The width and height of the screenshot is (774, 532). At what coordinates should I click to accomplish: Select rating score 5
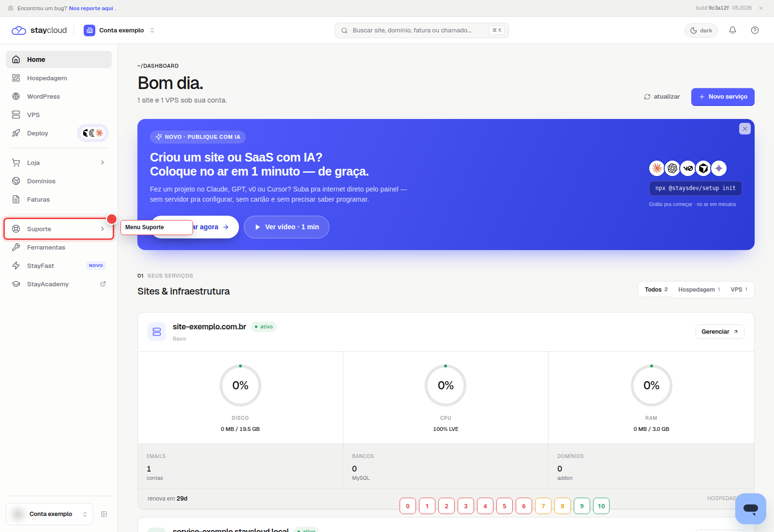[505, 506]
